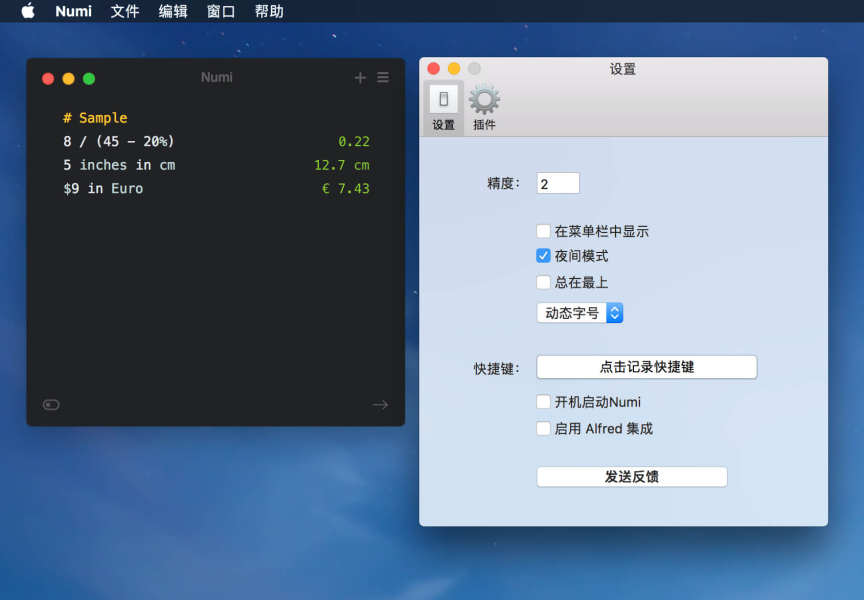Click the arrow icon at Numi bottom right
This screenshot has height=600, width=864.
pos(380,405)
